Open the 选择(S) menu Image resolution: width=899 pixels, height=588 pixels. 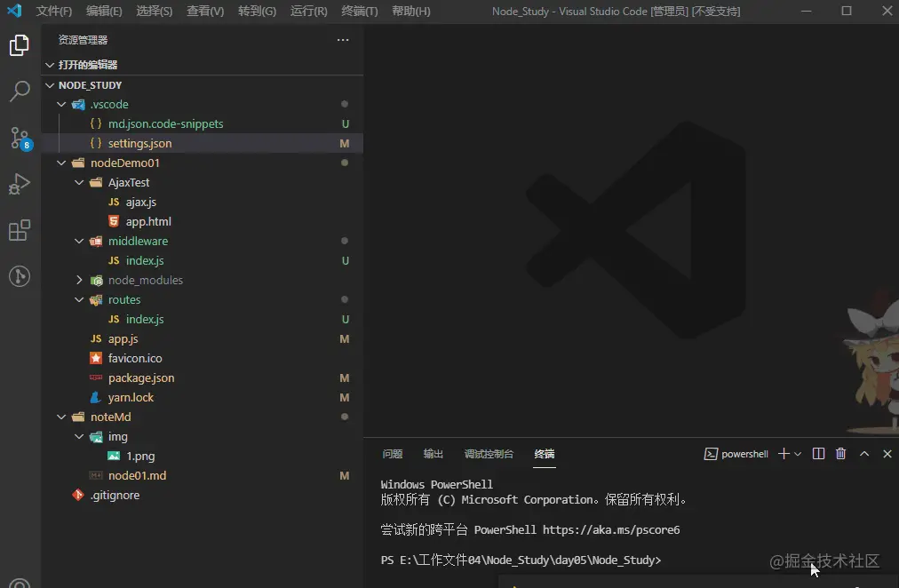[155, 11]
